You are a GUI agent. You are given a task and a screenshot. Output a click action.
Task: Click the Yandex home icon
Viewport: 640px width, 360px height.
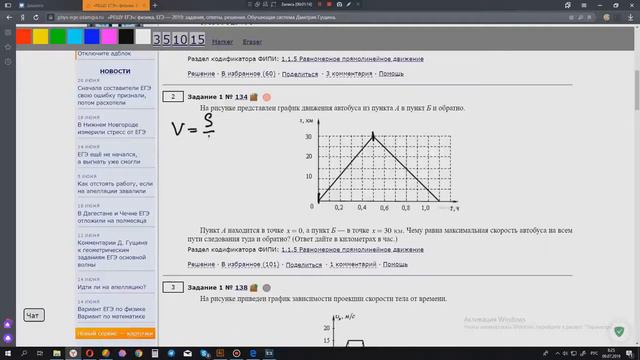[23, 18]
